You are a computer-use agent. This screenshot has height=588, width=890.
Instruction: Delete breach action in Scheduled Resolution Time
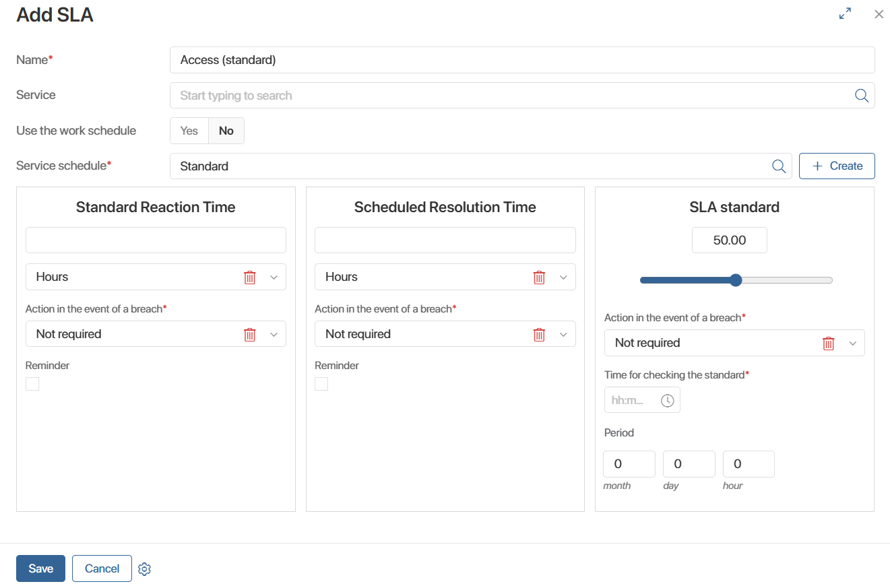tap(539, 334)
